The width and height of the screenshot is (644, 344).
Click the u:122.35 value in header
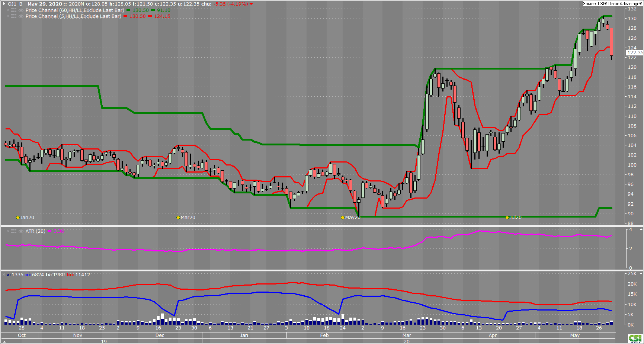click(x=189, y=4)
